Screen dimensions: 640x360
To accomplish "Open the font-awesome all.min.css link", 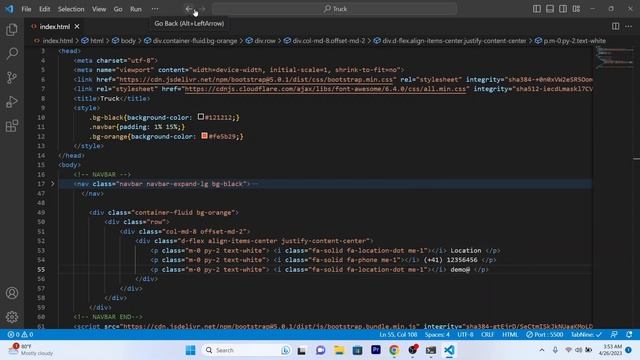I will click(325, 89).
